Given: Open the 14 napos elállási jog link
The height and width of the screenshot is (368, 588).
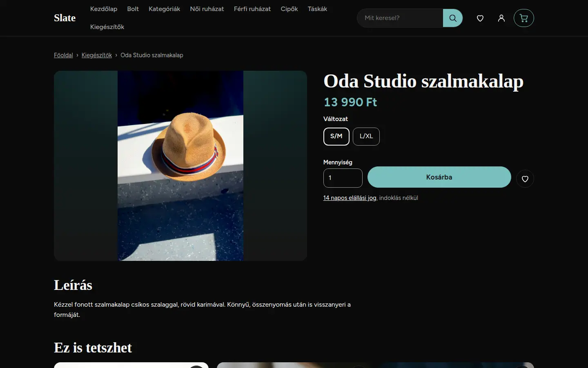Looking at the screenshot, I should click(x=350, y=198).
